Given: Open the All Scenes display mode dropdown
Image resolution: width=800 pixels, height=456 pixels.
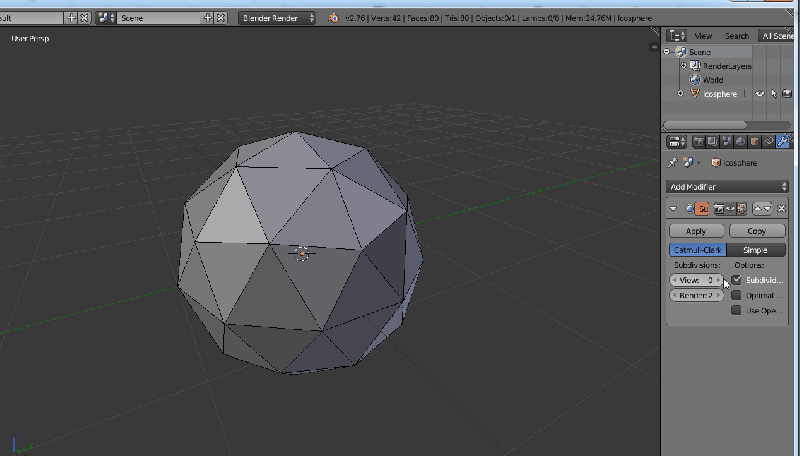Looking at the screenshot, I should point(776,36).
